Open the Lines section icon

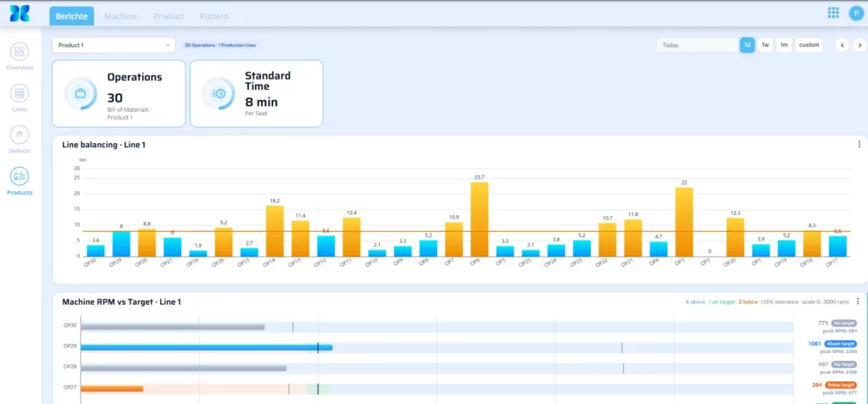click(20, 93)
